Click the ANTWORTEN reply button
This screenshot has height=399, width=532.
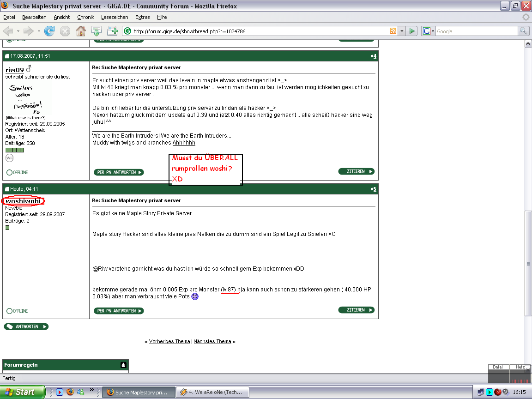[x=26, y=326]
